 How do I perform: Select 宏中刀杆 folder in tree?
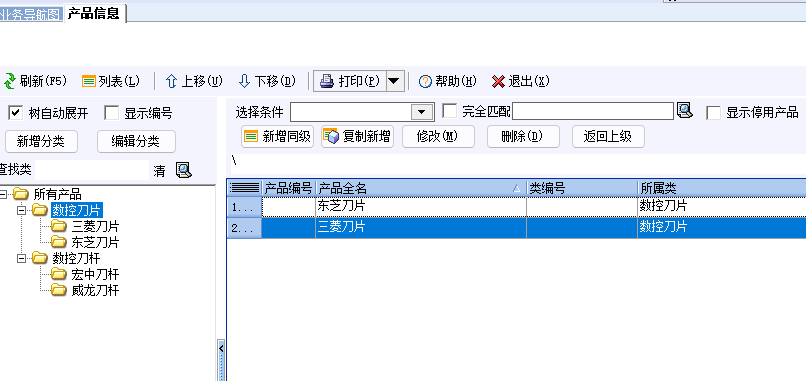tap(96, 274)
